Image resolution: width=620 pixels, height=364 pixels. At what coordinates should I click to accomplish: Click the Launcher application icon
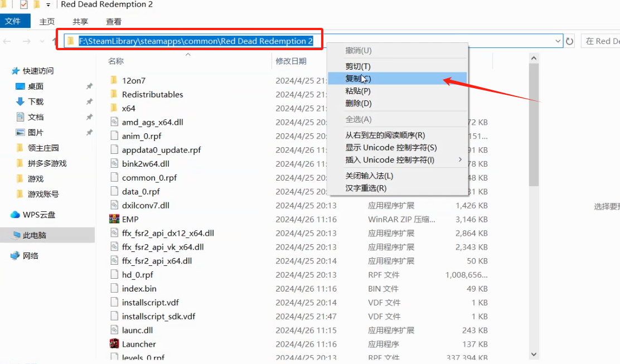click(114, 344)
